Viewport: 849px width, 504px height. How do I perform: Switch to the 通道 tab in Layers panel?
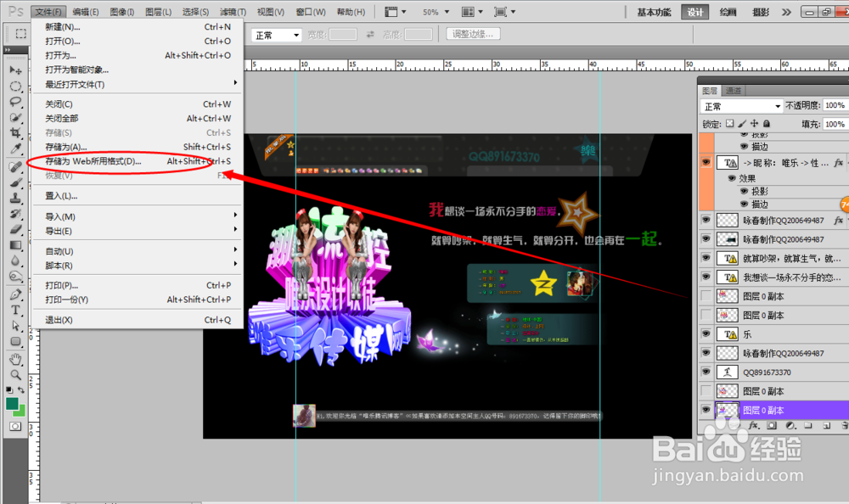733,89
